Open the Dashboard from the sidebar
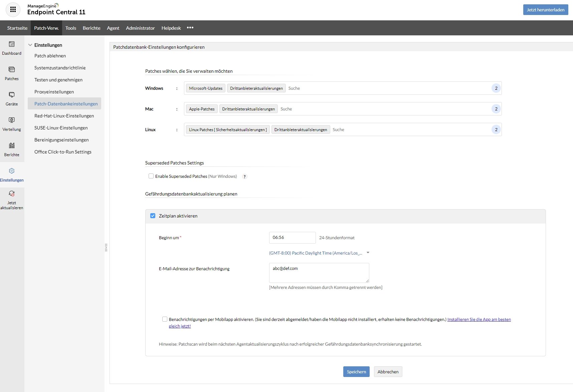This screenshot has height=392, width=573. click(x=12, y=48)
